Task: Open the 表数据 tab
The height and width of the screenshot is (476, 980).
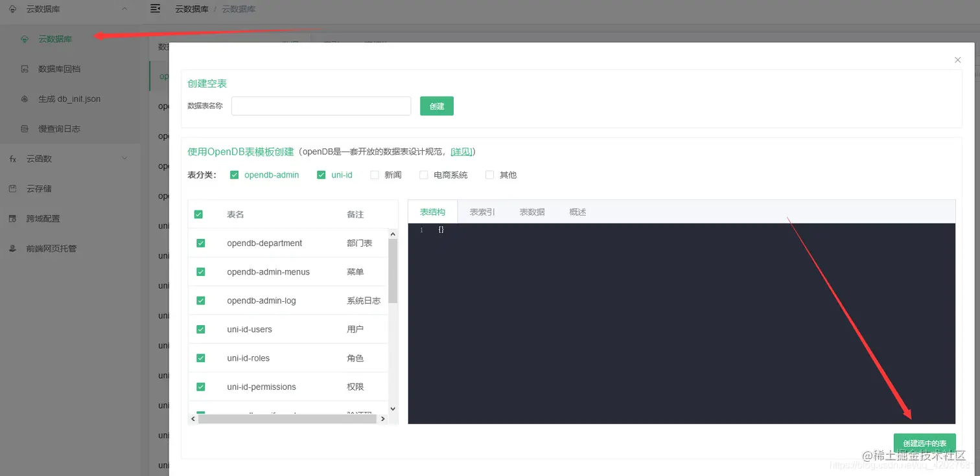Action: 531,211
